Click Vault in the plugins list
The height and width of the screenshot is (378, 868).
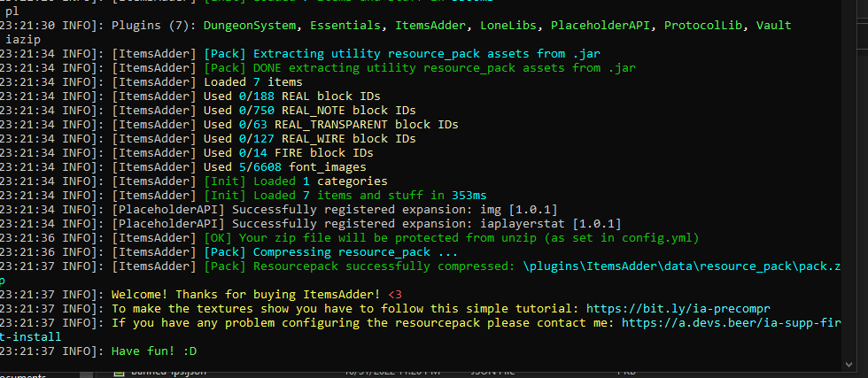click(774, 26)
